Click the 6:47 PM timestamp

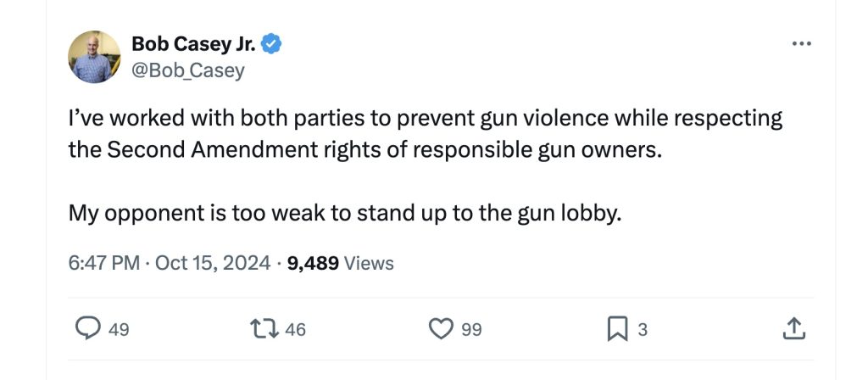click(103, 263)
